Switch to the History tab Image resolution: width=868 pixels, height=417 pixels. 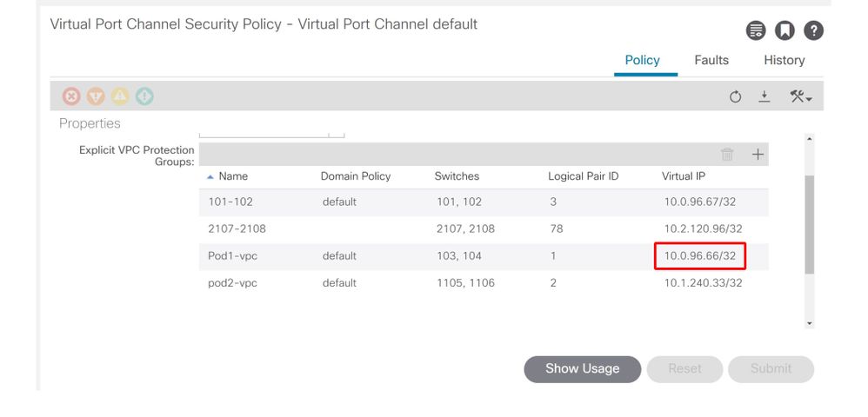tap(784, 60)
